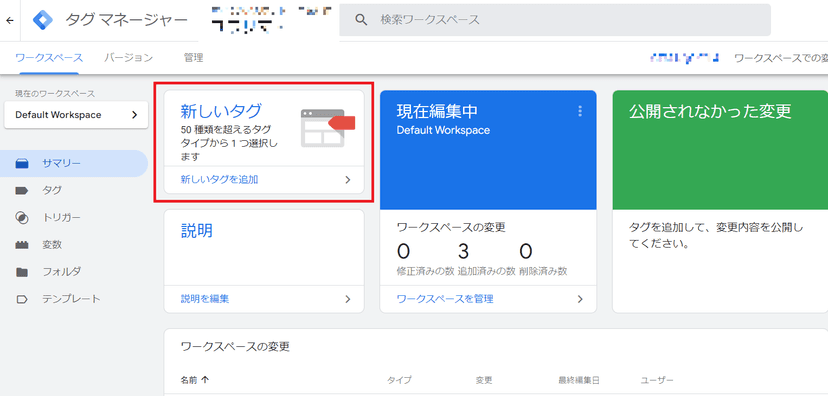Click the search magnifier icon
The width and height of the screenshot is (828, 396).
tap(361, 20)
